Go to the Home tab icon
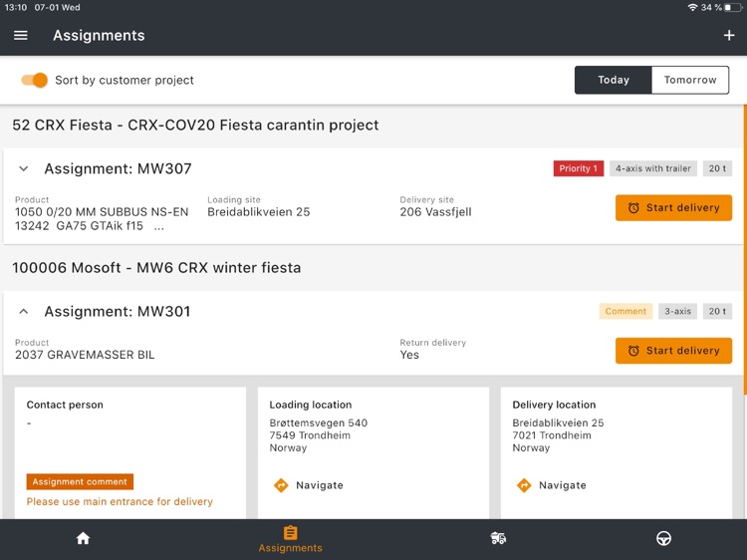 point(83,538)
